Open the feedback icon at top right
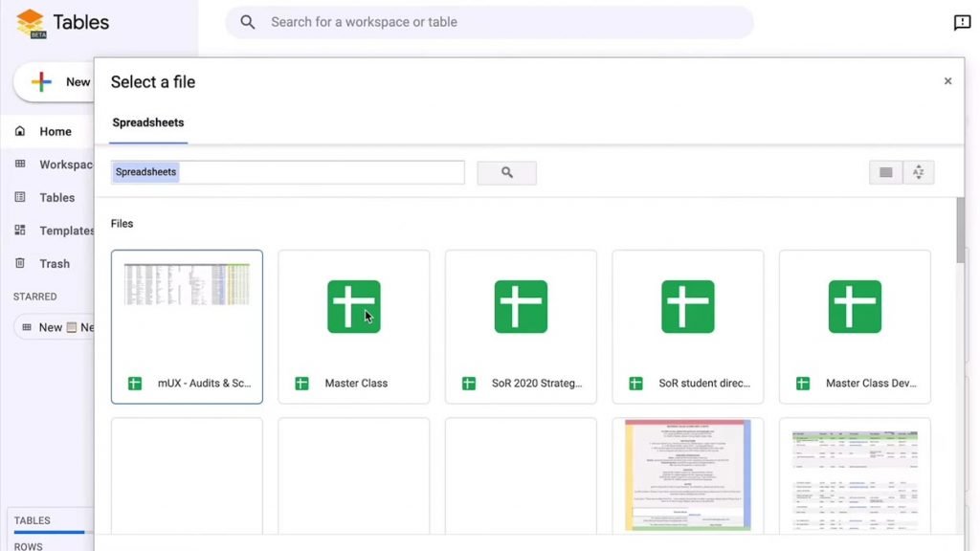The width and height of the screenshot is (980, 551). tap(962, 21)
